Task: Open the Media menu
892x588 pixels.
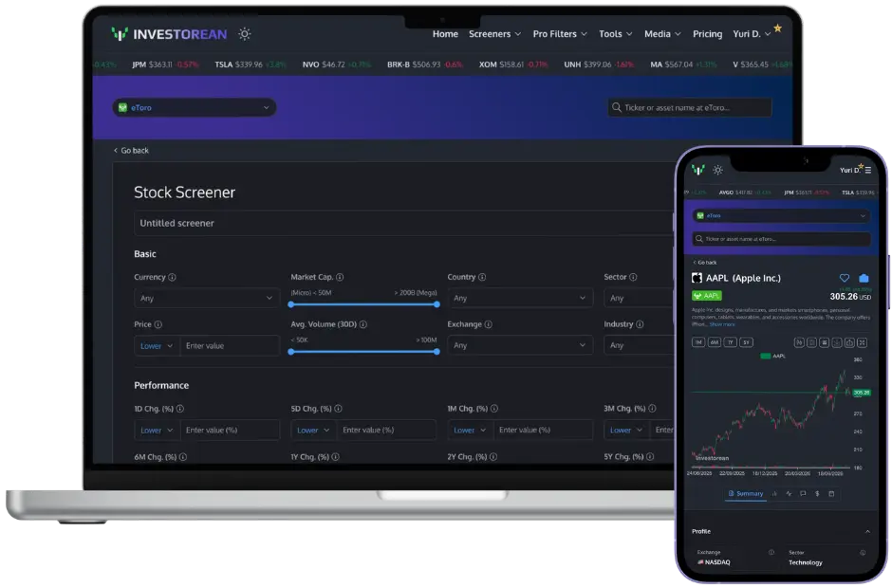Action: point(662,34)
